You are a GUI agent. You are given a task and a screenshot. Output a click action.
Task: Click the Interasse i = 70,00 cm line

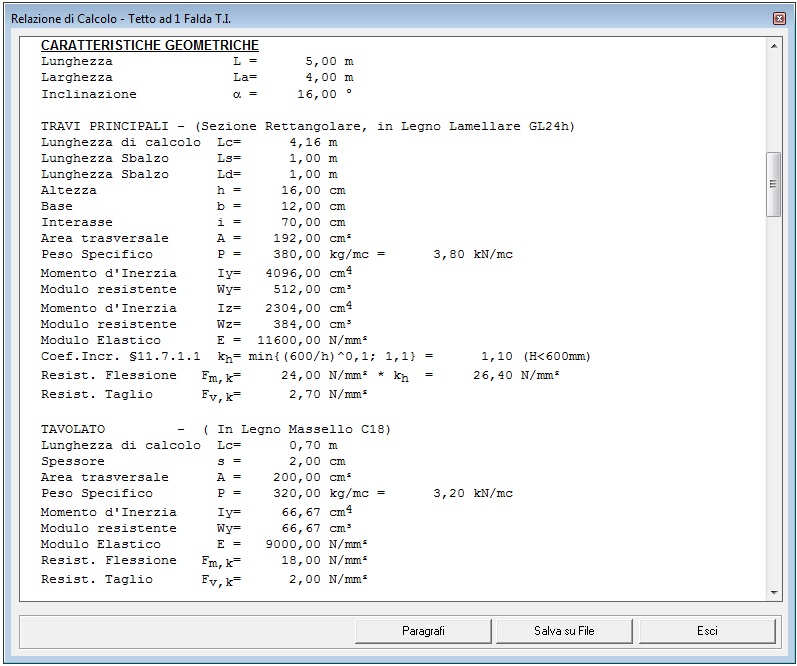pos(193,222)
